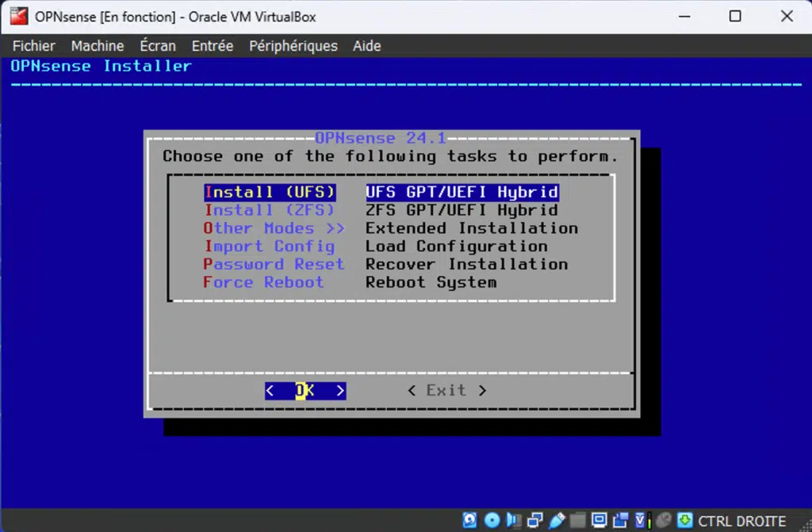Click the Recover Installation description
This screenshot has height=532, width=812.
466,264
